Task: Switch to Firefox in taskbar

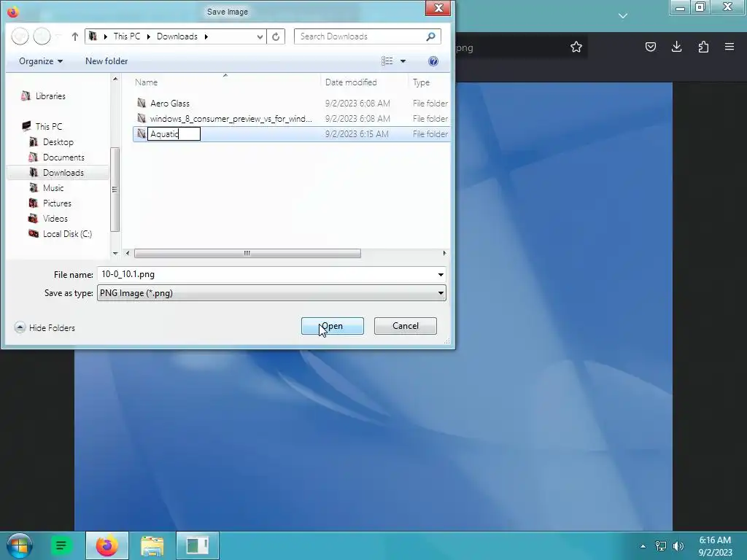Action: pyautogui.click(x=107, y=545)
